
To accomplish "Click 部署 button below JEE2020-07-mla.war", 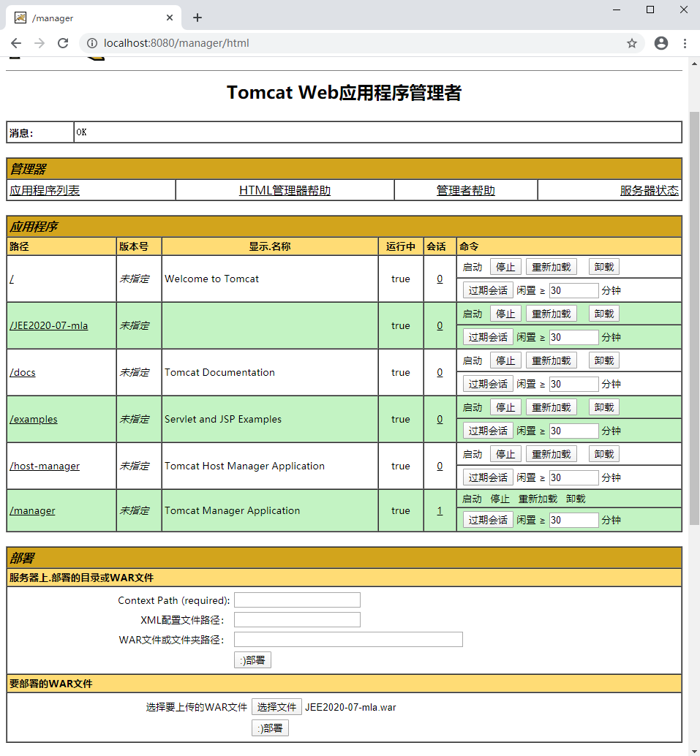I will point(270,728).
